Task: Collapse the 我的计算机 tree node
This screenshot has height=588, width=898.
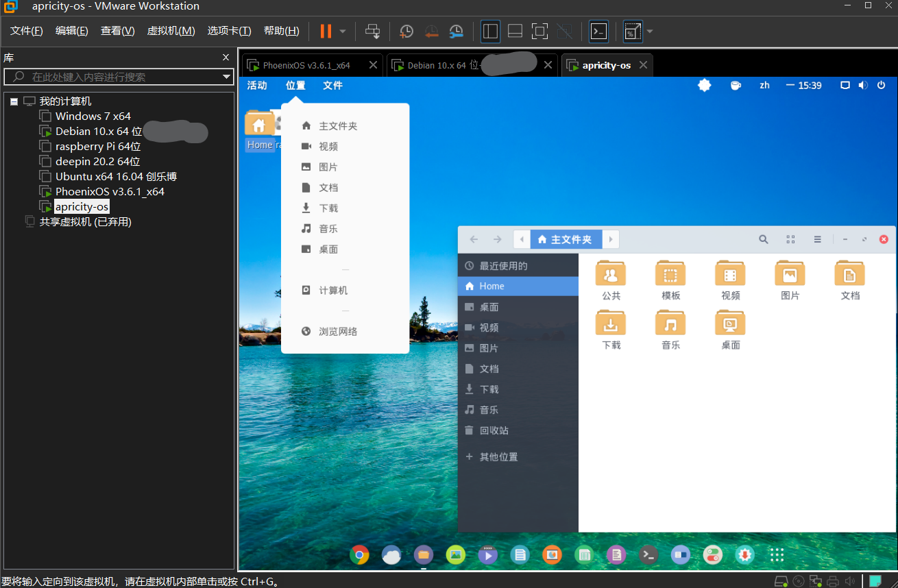Action: (14, 101)
